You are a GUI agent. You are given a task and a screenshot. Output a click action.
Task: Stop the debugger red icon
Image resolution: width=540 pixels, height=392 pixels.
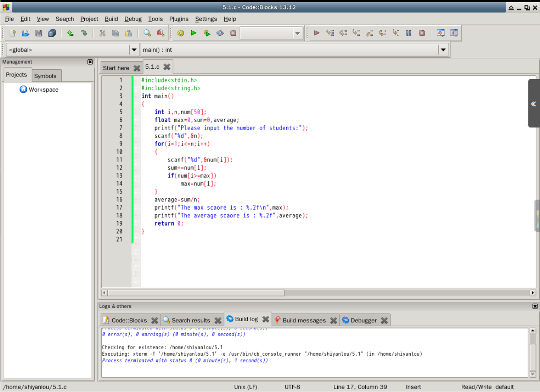(x=422, y=33)
